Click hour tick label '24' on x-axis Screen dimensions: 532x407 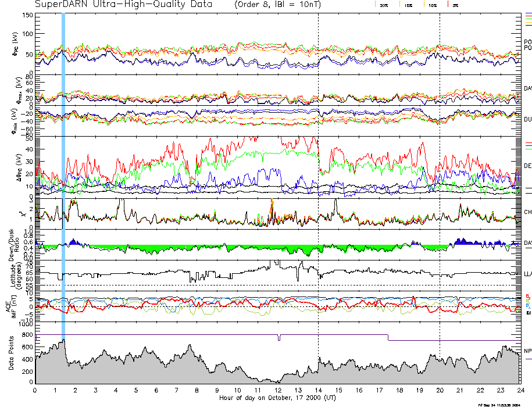[x=521, y=390]
